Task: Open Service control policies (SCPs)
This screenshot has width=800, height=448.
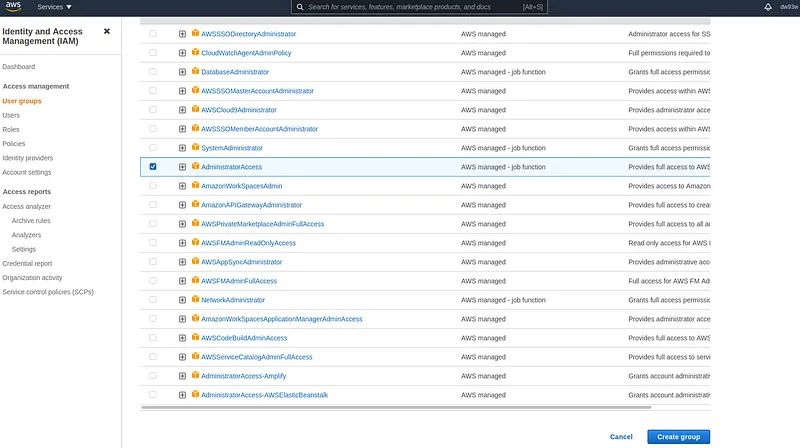Action: (x=48, y=292)
